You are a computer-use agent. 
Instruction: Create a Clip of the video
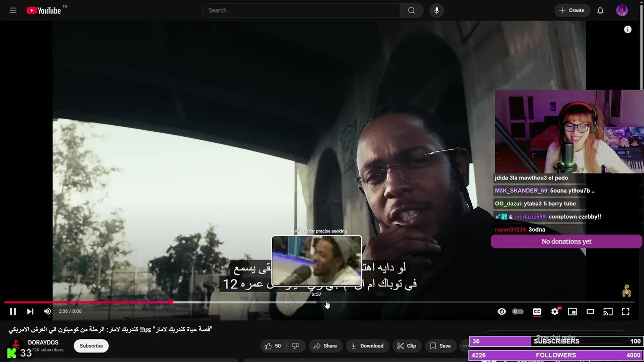(x=407, y=345)
